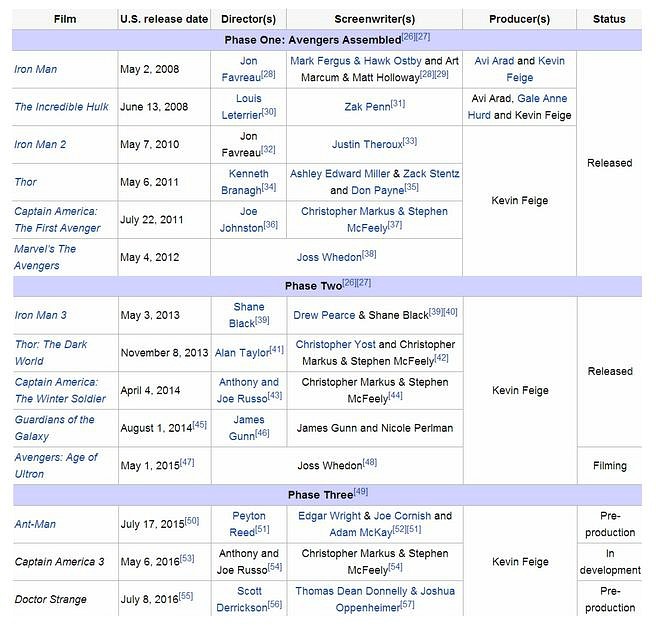Image resolution: width=656 pixels, height=625 pixels.
Task: Click citation [49] beside Phase Three
Action: pyautogui.click(x=361, y=492)
